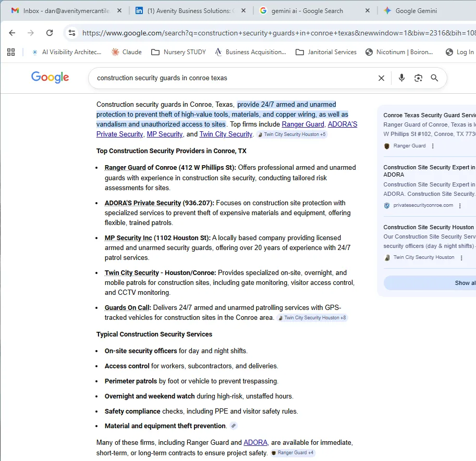Open the Janitorial Services bookmark folder

326,52
